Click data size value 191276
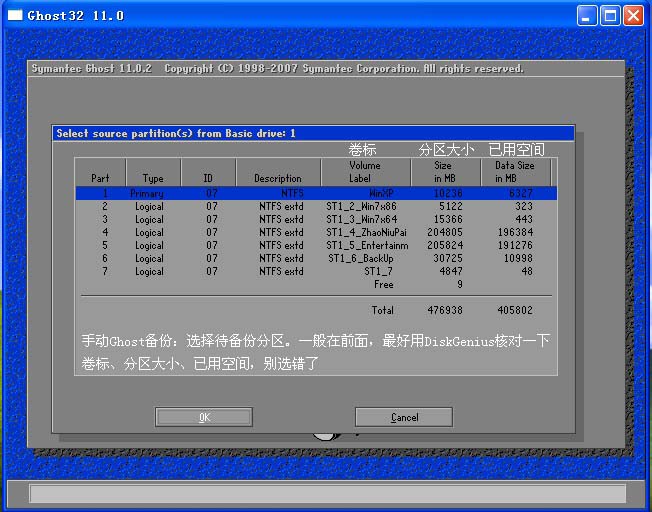Screen dimensions: 652x512 (515, 245)
